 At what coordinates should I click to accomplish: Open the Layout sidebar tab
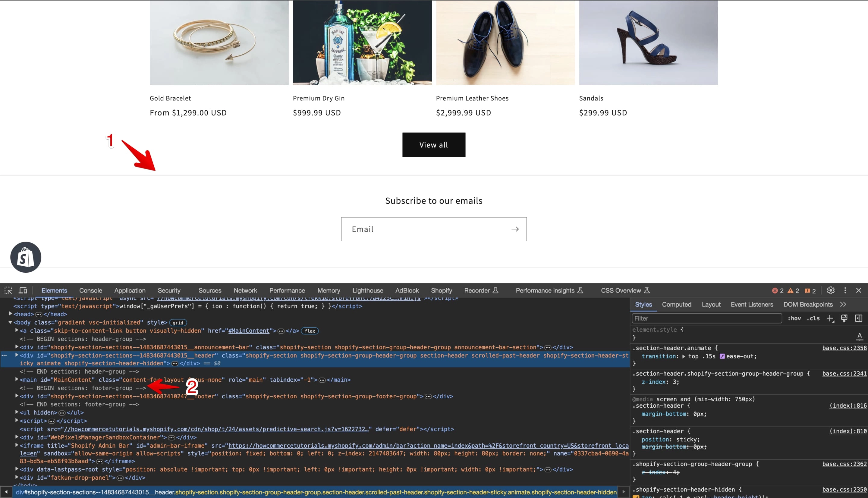711,304
